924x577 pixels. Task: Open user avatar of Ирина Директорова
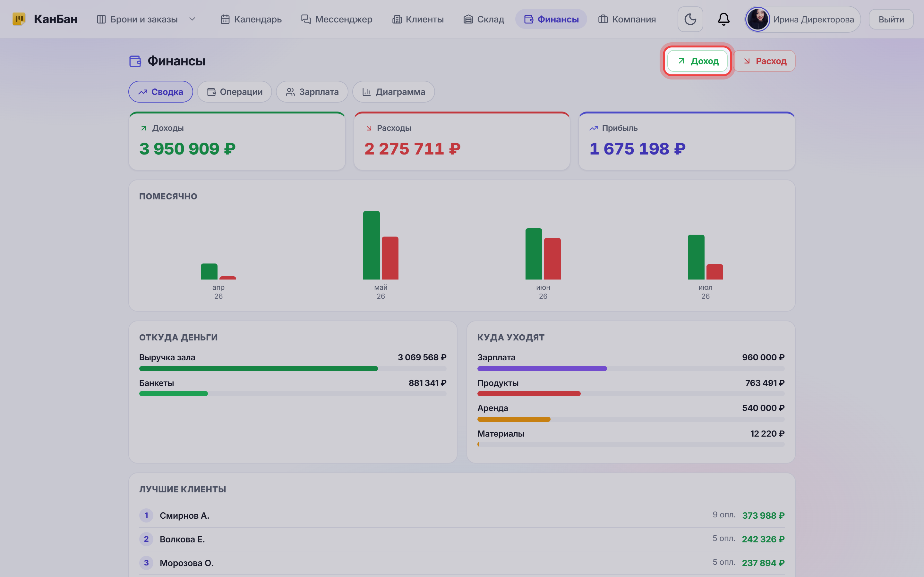[757, 19]
